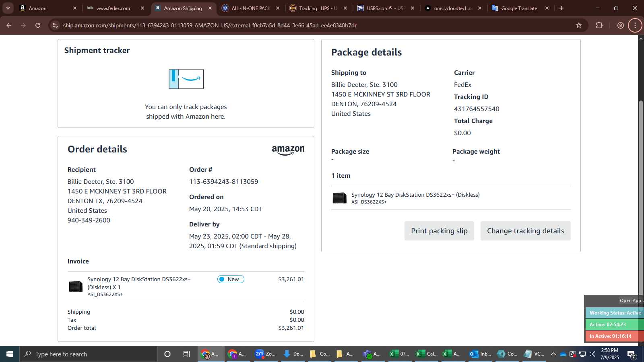This screenshot has width=644, height=362.
Task: Click the Amazon package tracker icon
Action: (186, 79)
